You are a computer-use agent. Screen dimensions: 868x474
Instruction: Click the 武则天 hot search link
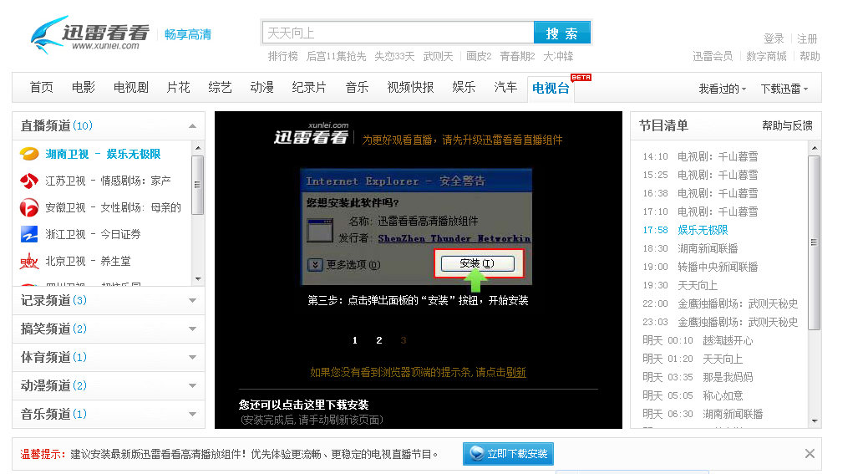[x=439, y=56]
